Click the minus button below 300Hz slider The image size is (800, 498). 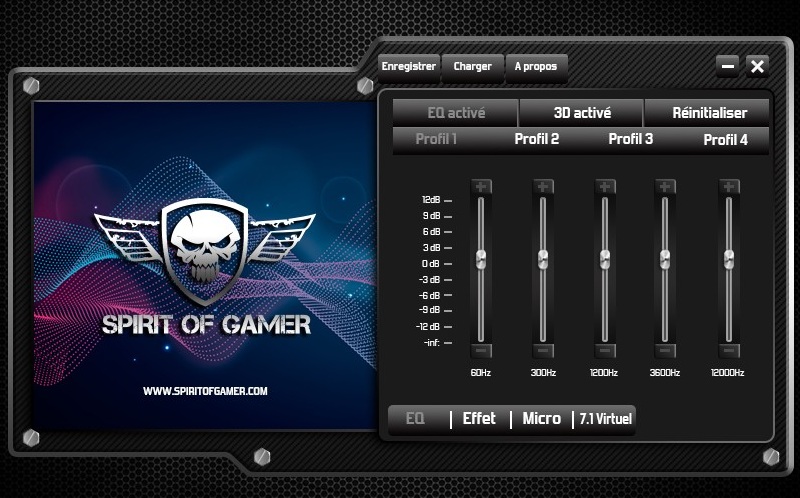(x=543, y=351)
